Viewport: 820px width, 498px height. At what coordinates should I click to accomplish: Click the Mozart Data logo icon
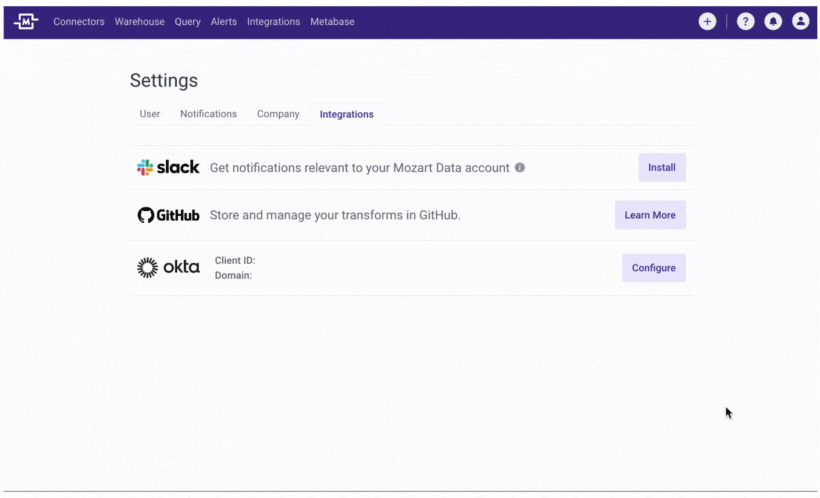[x=26, y=21]
